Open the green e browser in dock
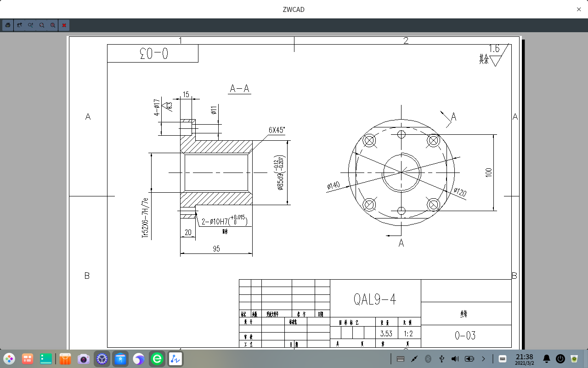The height and width of the screenshot is (368, 588). click(157, 359)
